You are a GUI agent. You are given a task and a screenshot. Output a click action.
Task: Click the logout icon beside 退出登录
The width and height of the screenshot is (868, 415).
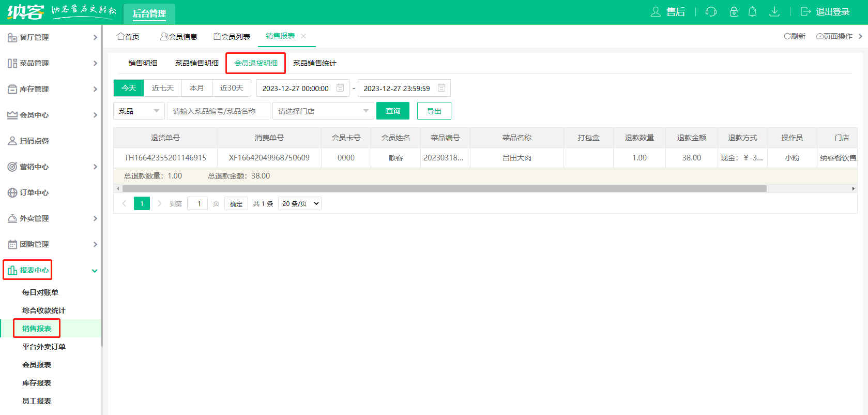pos(805,11)
